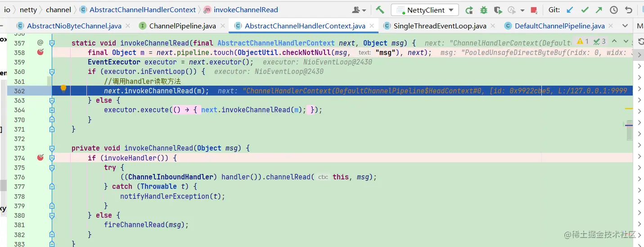644x247 pixels.
Task: Click the typo indicator showing 3
Action: point(600,41)
